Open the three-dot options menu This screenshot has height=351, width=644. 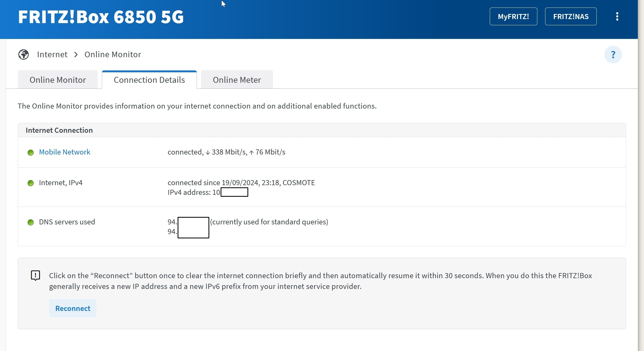[x=617, y=16]
